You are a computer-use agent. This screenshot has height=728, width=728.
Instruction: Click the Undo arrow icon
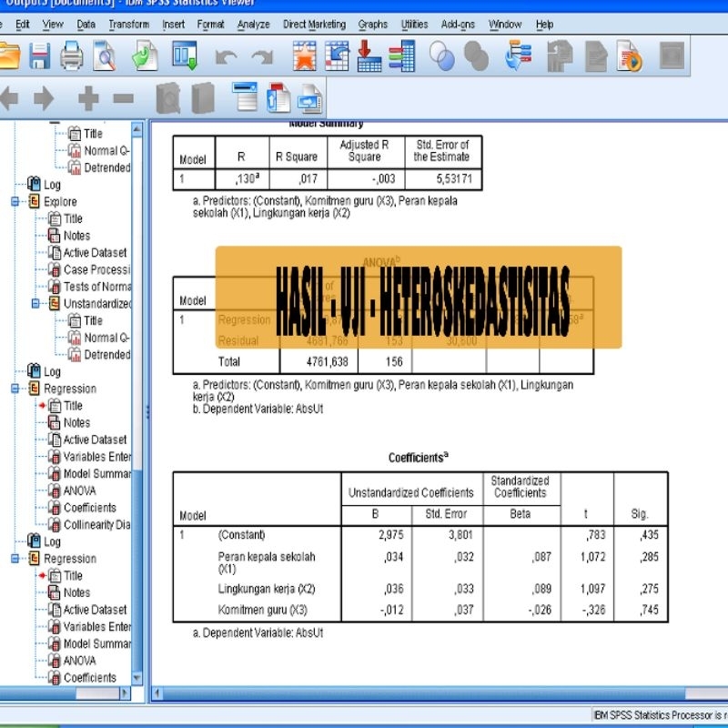226,57
